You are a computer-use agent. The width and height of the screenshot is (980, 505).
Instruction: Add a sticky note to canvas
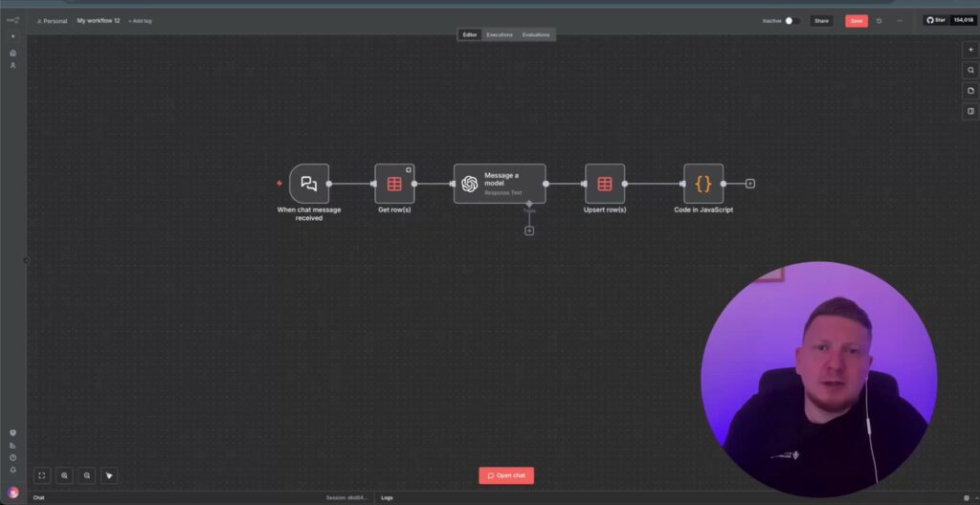pos(970,91)
